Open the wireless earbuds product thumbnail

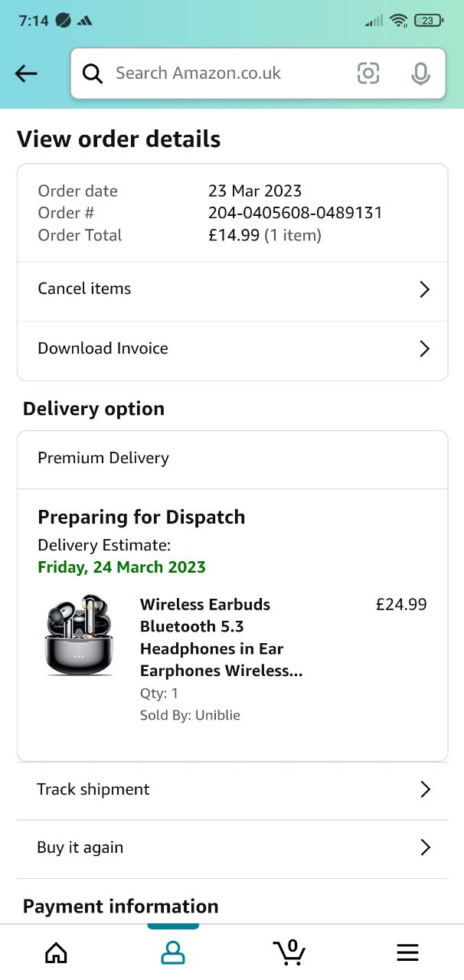click(x=79, y=635)
